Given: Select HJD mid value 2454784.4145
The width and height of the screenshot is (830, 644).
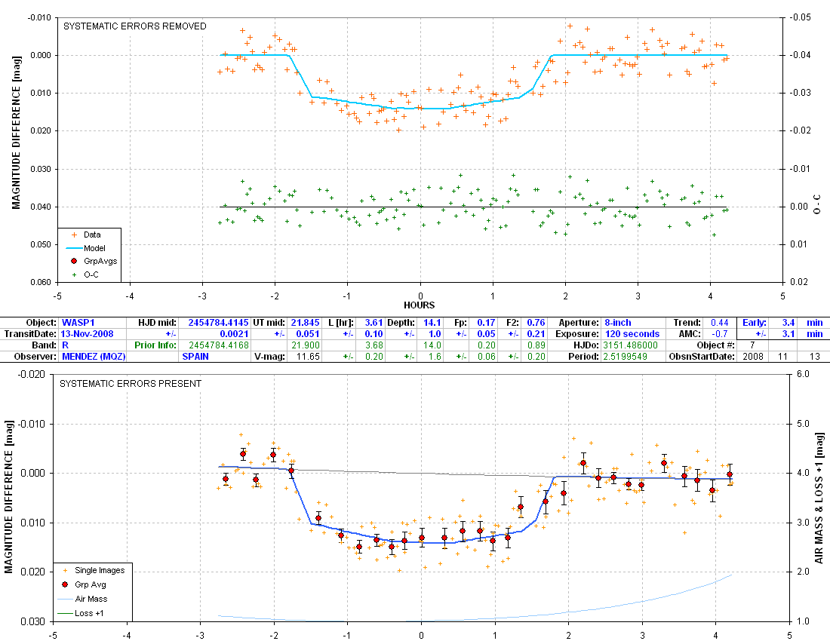Looking at the screenshot, I should (x=218, y=323).
